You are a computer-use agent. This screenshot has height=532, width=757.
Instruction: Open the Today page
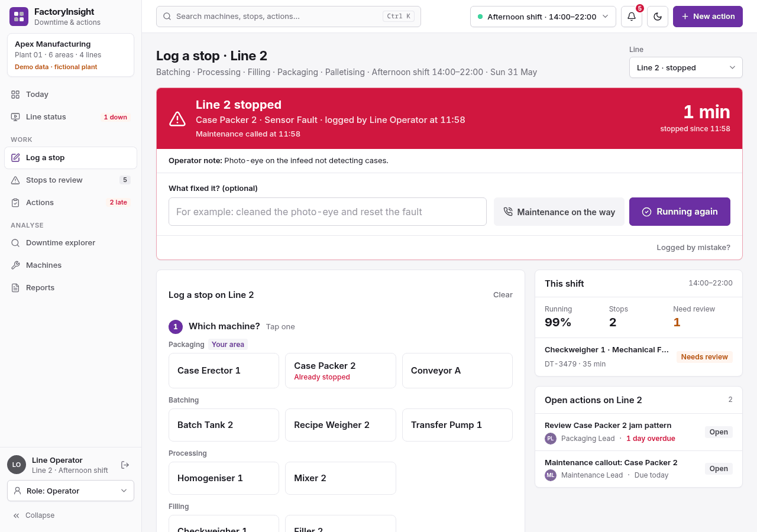tap(70, 95)
